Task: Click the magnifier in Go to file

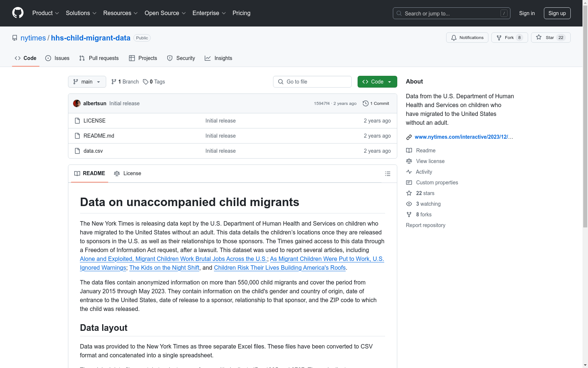Action: click(x=281, y=82)
